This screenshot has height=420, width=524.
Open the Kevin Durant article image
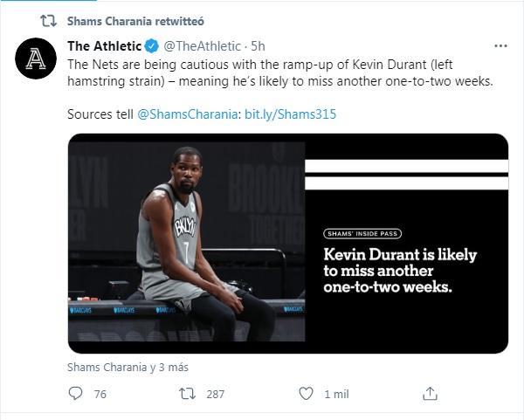click(x=288, y=243)
